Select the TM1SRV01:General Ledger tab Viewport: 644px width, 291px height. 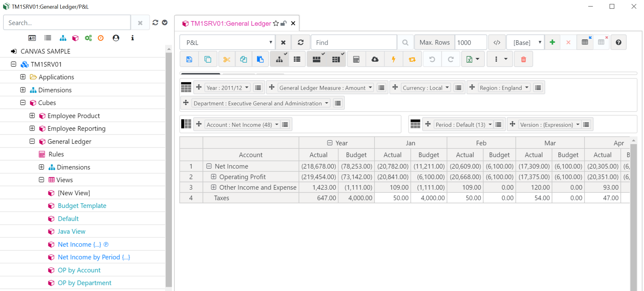[x=230, y=24]
